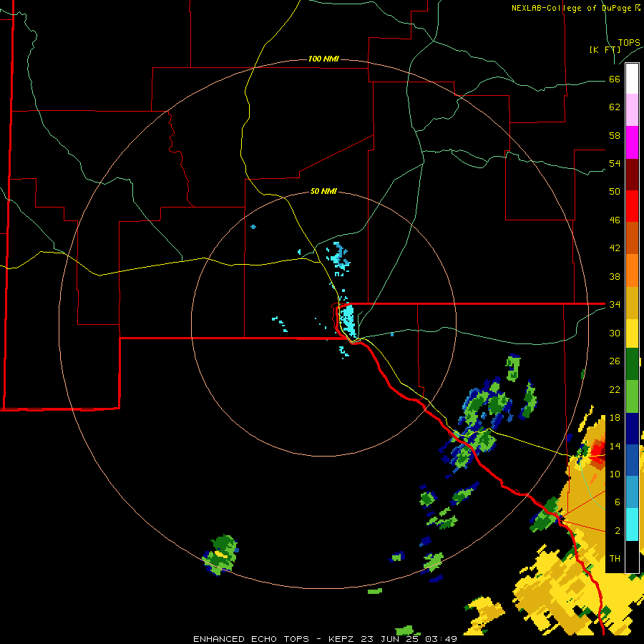The width and height of the screenshot is (644, 644).
Task: Click the bright yellow swatch on the scale
Action: coord(632,333)
